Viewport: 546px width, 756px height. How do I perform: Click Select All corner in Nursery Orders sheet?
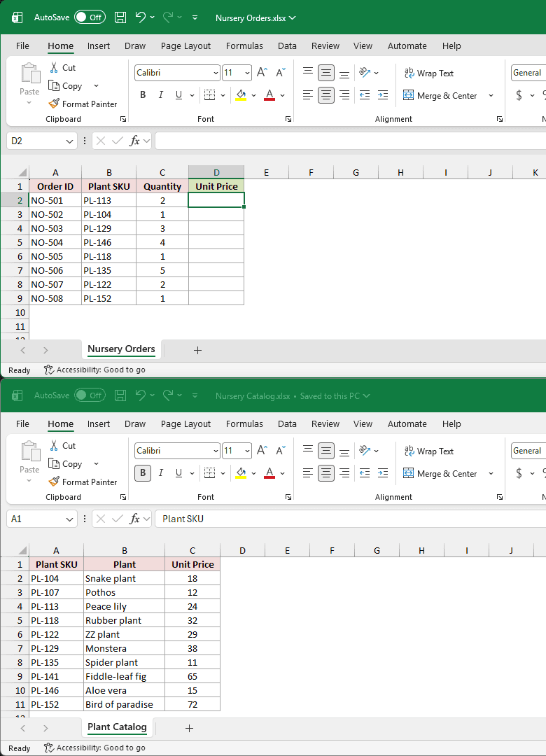tap(22, 173)
